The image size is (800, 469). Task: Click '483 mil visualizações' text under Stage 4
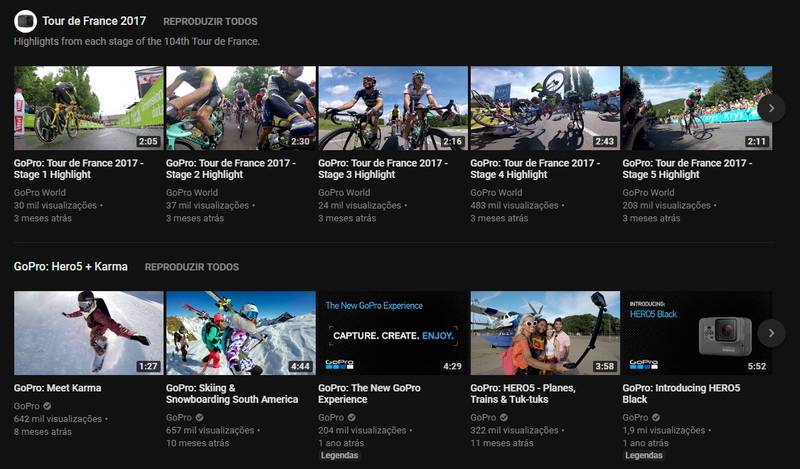[514, 205]
